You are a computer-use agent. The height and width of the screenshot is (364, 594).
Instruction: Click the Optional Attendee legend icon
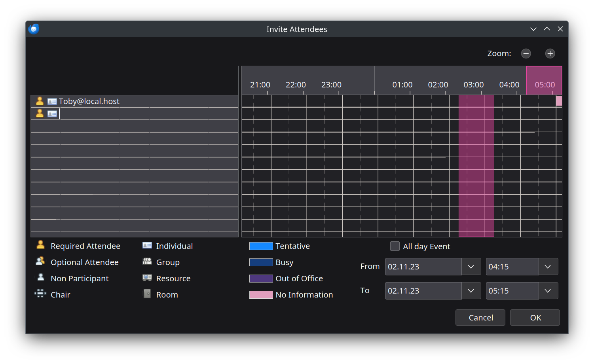[x=40, y=262]
